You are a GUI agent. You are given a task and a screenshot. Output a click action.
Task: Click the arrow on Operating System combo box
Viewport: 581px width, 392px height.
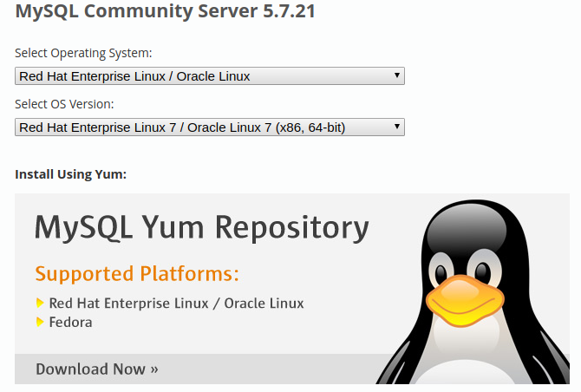click(x=397, y=75)
